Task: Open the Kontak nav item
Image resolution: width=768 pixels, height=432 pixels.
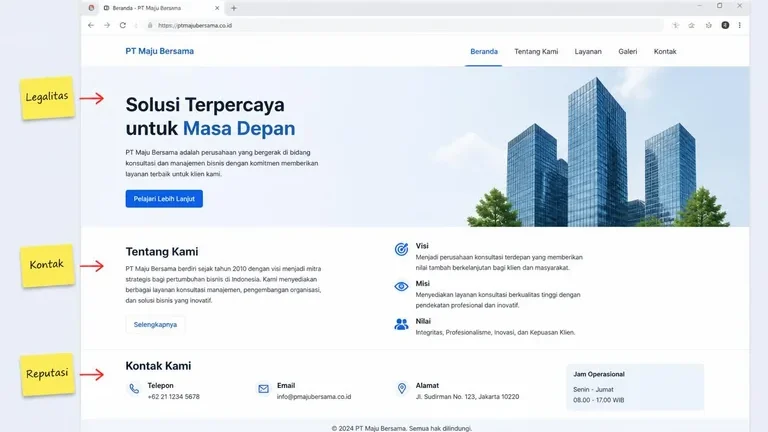Action: [665, 51]
